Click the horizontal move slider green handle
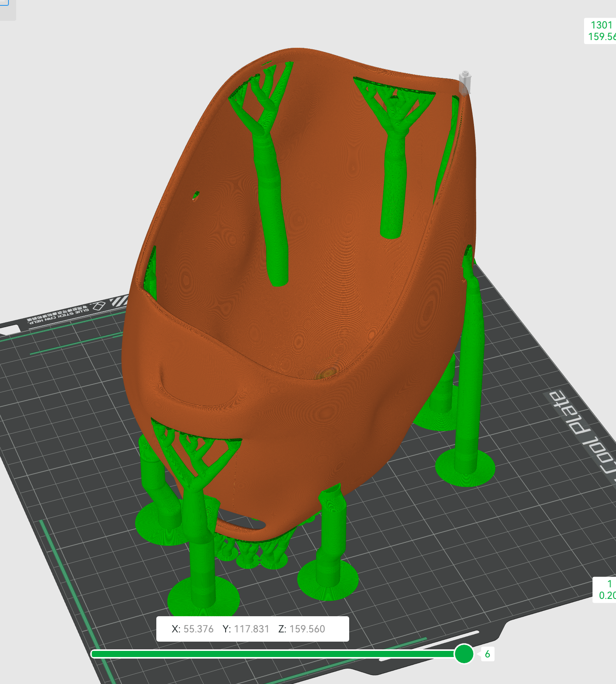 tap(464, 654)
